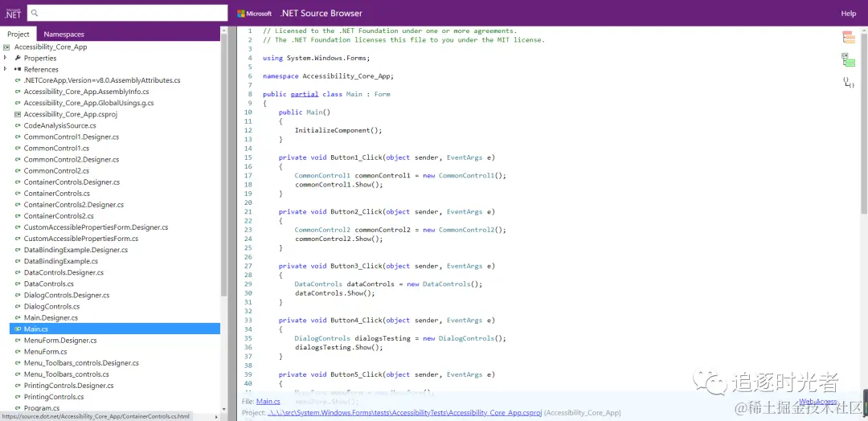Open CodeAnalysisSource.cs
This screenshot has width=868, height=421.
[59, 125]
